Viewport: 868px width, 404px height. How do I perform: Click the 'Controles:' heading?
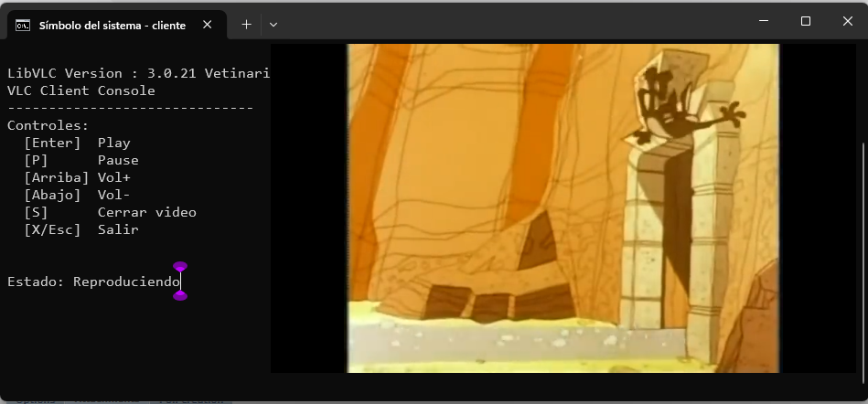48,125
